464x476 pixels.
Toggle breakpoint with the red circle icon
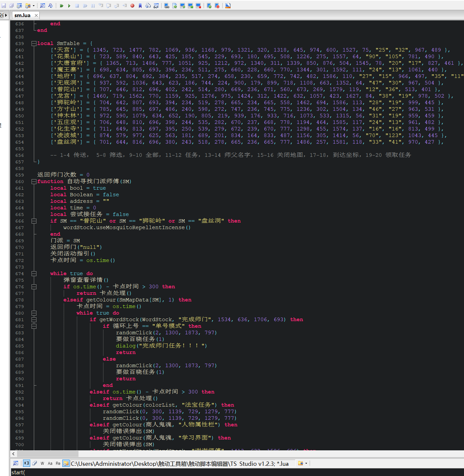(132, 6)
